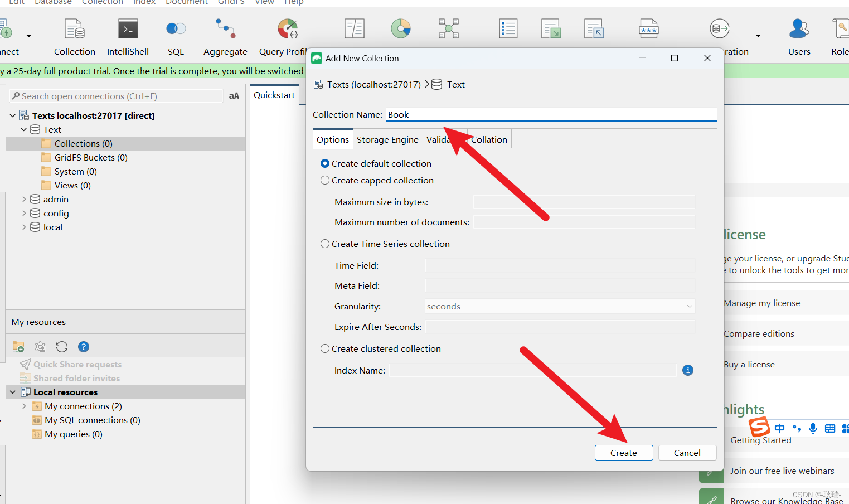Open Join our free live webinars

pos(782,471)
